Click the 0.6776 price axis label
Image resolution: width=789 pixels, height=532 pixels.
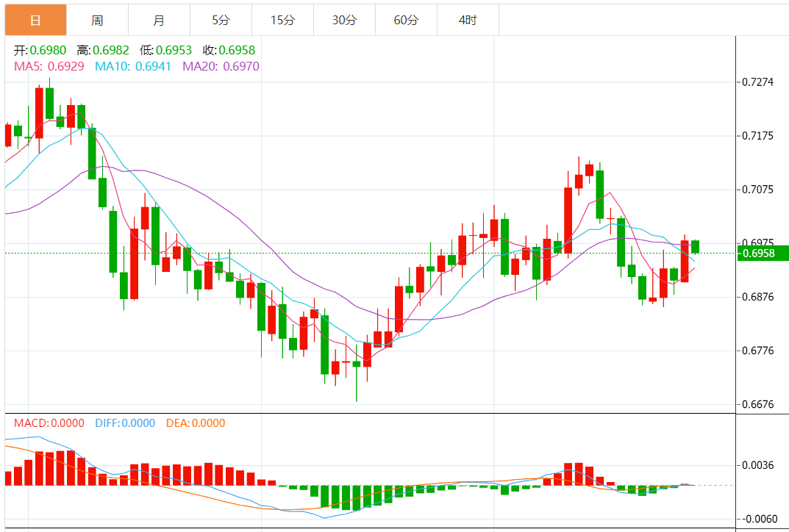758,351
